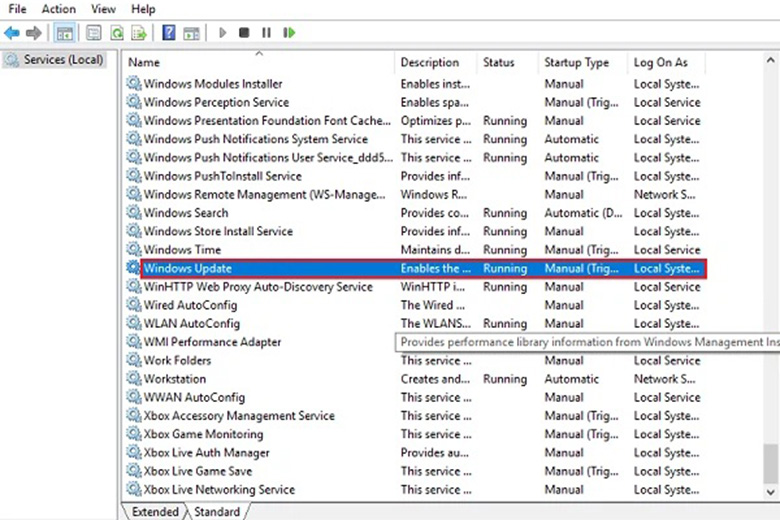Open the Help menu
Image resolution: width=780 pixels, height=520 pixels.
click(143, 9)
